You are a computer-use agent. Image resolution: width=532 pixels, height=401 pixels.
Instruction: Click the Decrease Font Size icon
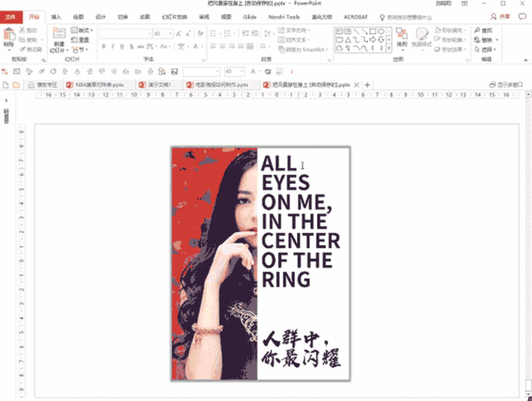pos(188,33)
